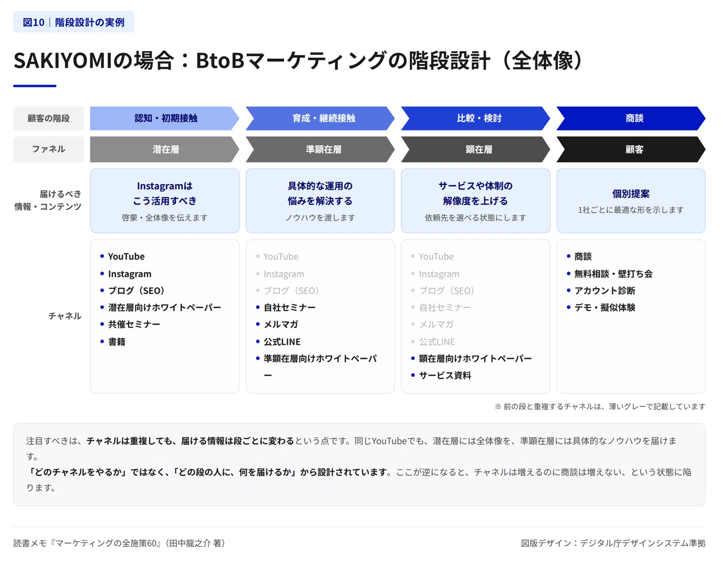Click the '商談' stage arrow header
Image resolution: width=728 pixels, height=564 pixels.
[631, 118]
